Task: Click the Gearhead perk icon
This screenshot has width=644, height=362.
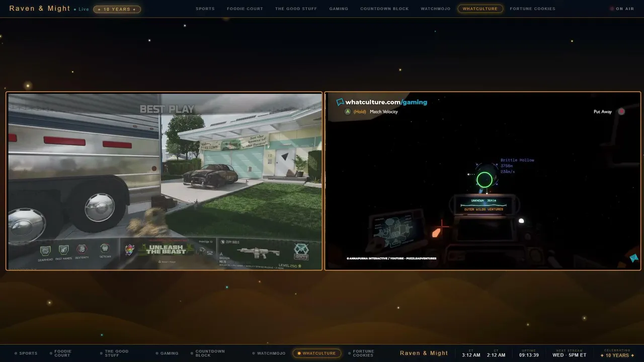Action: click(45, 250)
